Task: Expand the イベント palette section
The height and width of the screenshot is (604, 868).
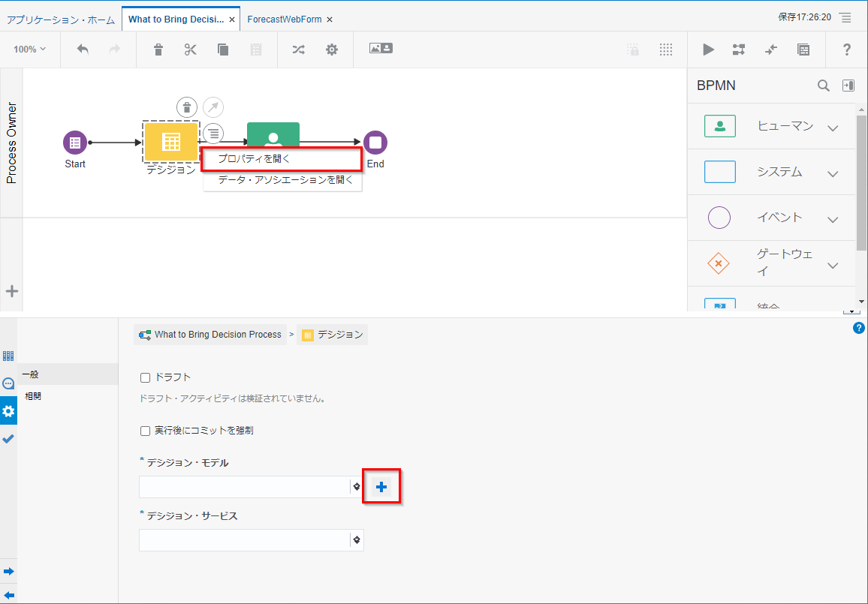Action: click(832, 219)
